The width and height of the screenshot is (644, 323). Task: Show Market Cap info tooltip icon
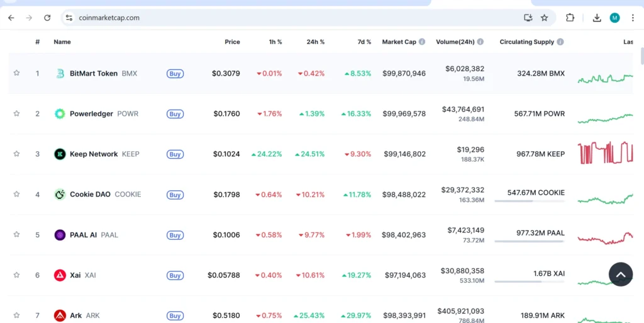pyautogui.click(x=422, y=42)
